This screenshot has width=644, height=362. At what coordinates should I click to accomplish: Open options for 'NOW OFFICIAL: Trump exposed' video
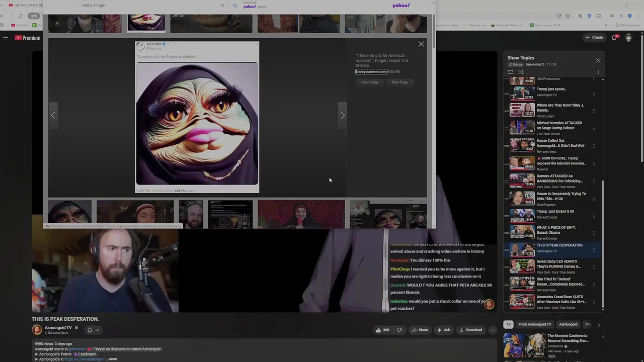coord(594,163)
